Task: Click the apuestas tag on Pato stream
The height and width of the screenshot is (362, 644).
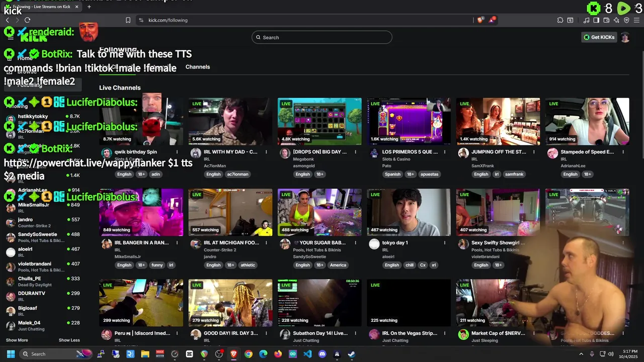Action: (429, 174)
